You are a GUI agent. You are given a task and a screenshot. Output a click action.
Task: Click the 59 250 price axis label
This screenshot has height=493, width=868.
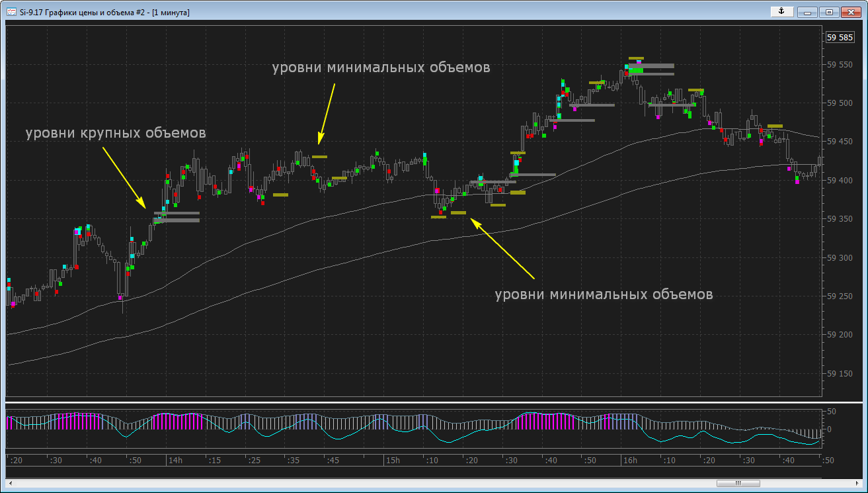pyautogui.click(x=840, y=296)
